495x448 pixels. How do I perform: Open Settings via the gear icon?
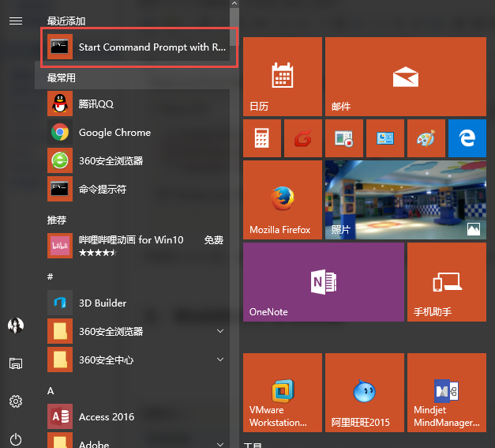[16, 401]
